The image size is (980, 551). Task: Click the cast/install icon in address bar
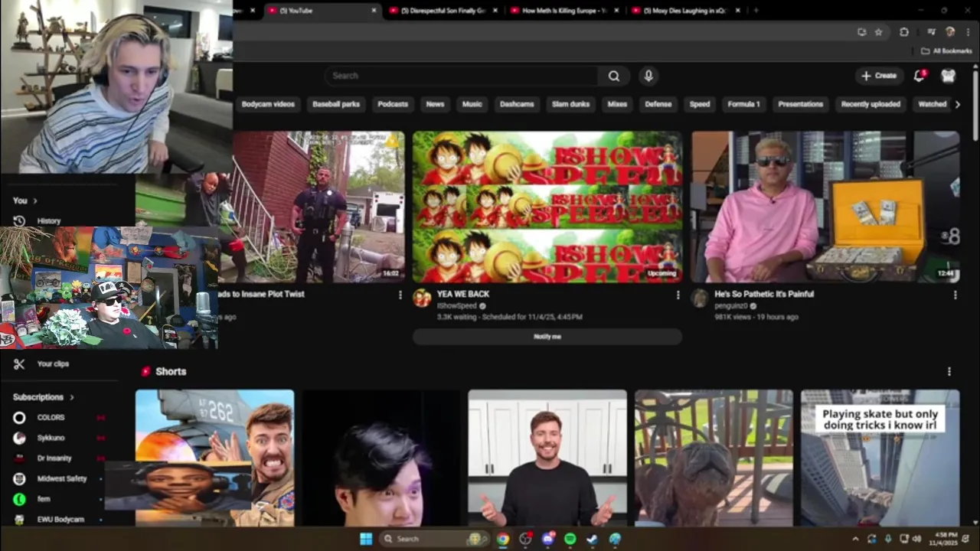pos(862,32)
